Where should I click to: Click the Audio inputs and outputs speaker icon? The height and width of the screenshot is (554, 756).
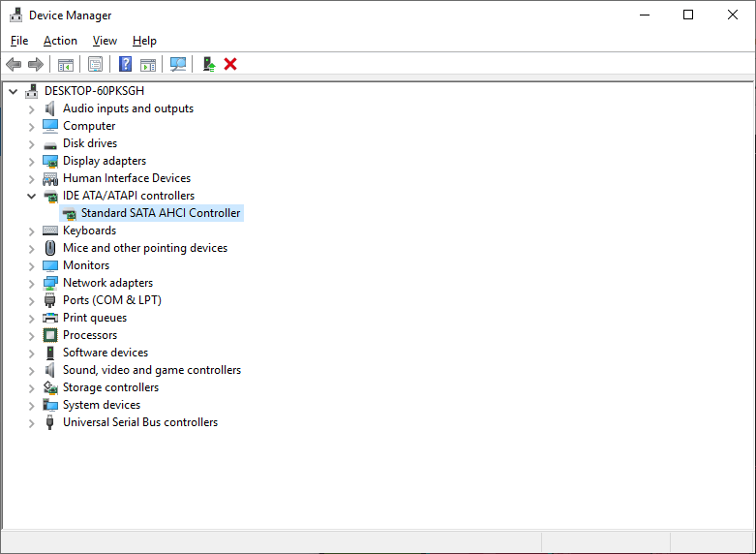49,108
